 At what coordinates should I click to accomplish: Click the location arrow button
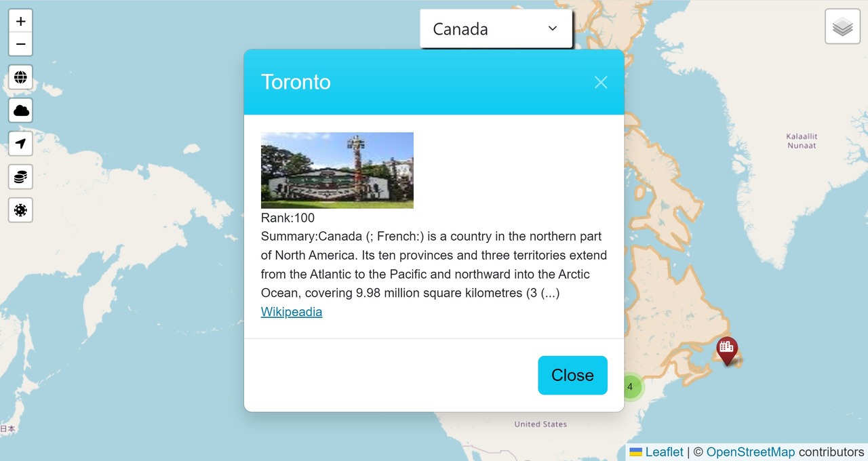(x=20, y=144)
